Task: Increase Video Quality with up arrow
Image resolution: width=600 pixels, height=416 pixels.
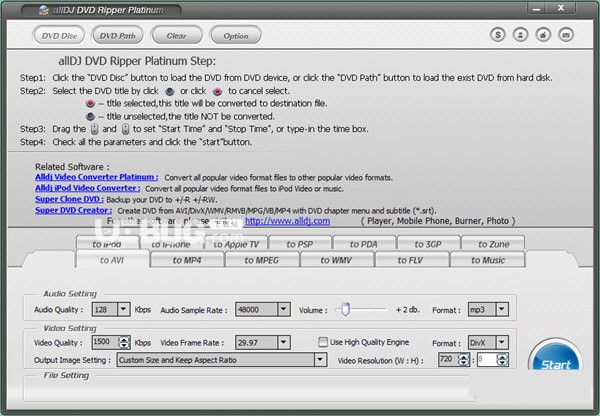Action: [x=124, y=339]
